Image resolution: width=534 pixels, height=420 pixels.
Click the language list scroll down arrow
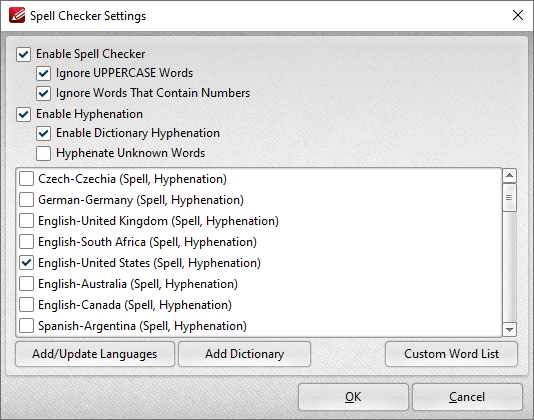(509, 329)
